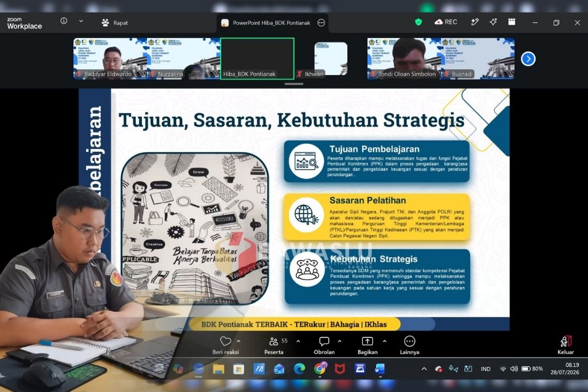This screenshot has width=588, height=392.
Task: Expand the Beri reaksi options arrow
Action: (238, 341)
